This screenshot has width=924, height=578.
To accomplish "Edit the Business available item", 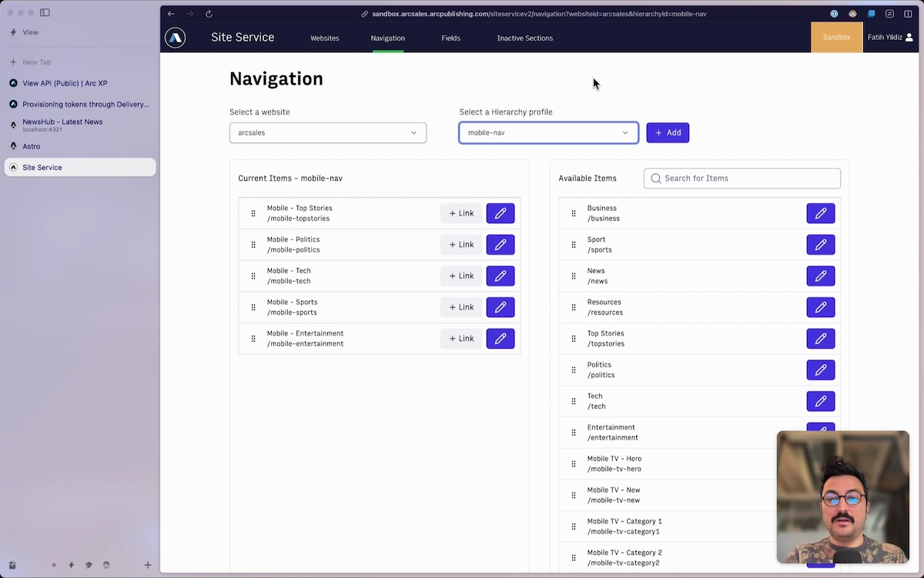I will point(820,213).
